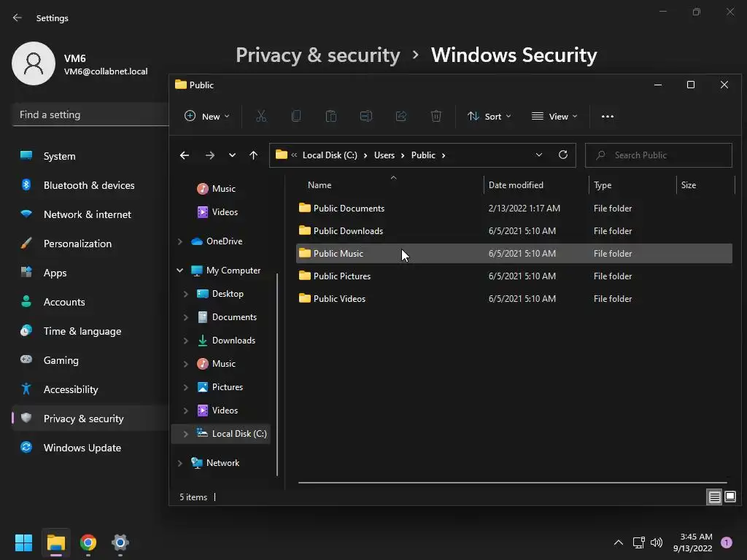Open the View options dropdown

click(x=554, y=116)
